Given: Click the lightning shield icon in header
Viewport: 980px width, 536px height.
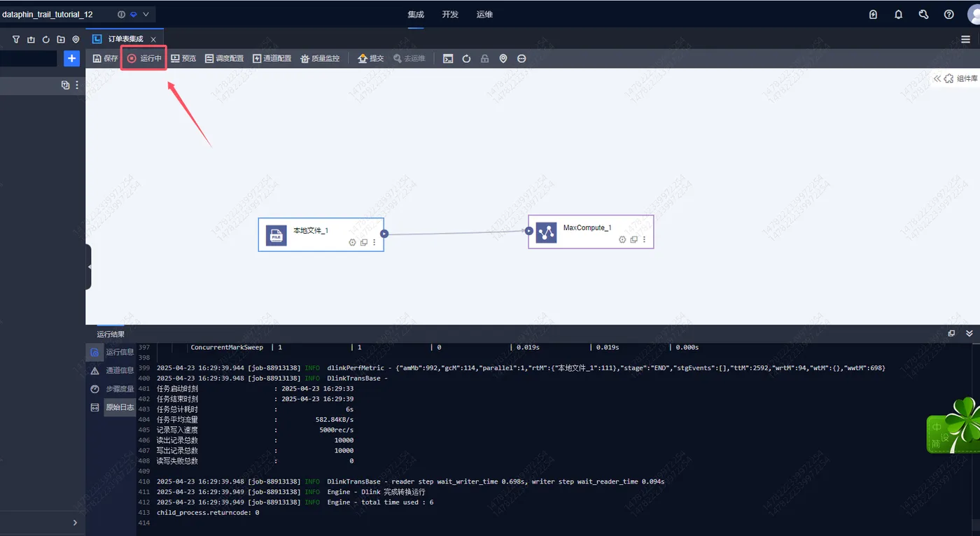Looking at the screenshot, I should pyautogui.click(x=873, y=14).
